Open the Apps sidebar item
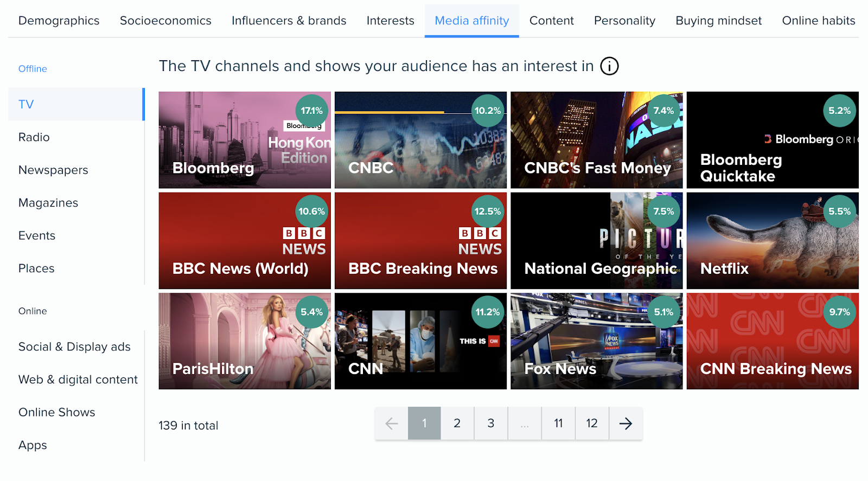 coord(33,445)
